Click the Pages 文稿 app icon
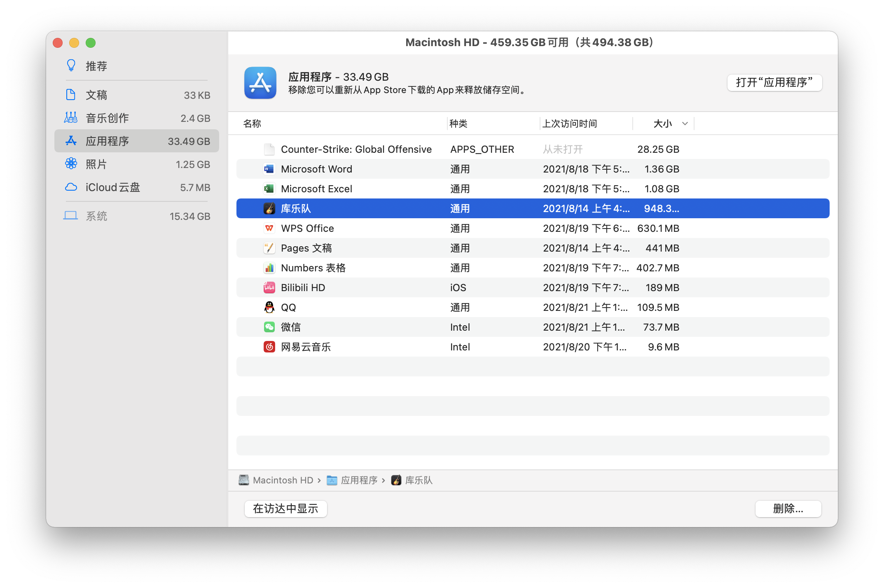The width and height of the screenshot is (884, 588). pos(269,248)
